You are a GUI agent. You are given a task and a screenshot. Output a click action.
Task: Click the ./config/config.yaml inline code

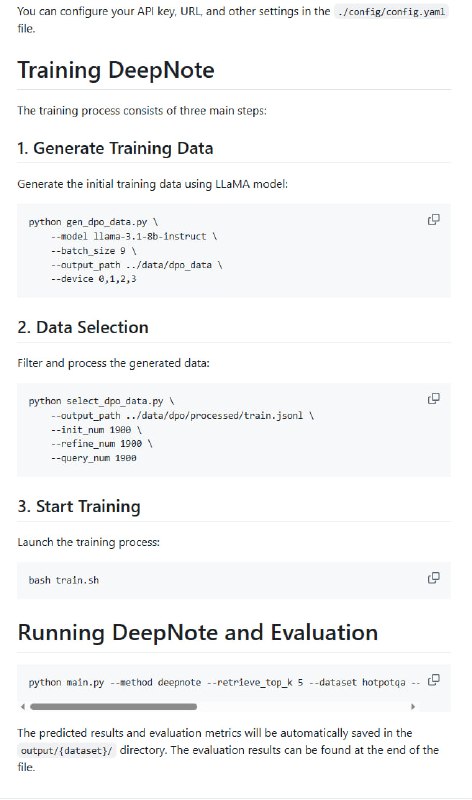point(391,12)
